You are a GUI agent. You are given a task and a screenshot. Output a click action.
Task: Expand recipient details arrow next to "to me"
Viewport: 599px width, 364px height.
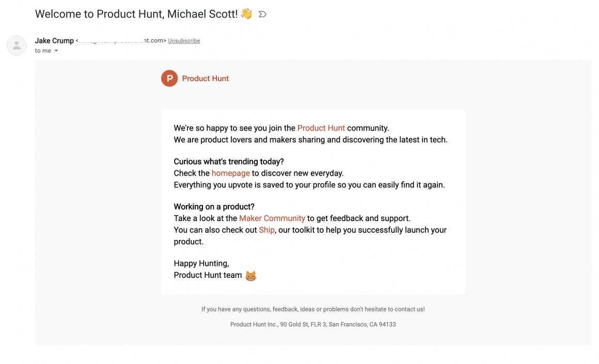(56, 51)
